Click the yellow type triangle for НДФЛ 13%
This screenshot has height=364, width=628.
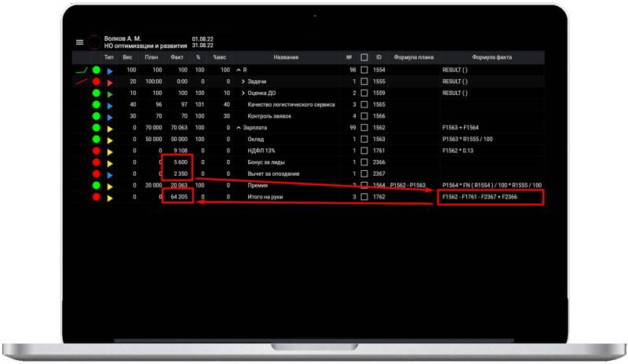coord(110,152)
